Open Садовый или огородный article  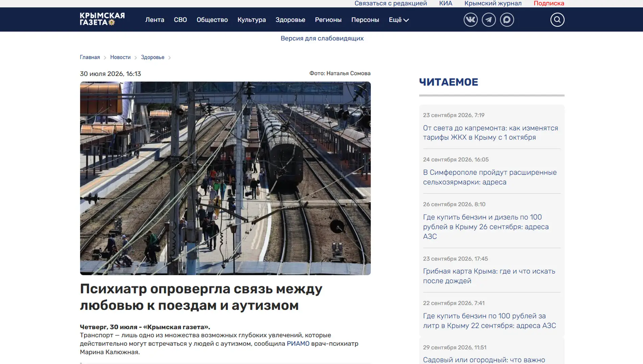[x=484, y=360]
